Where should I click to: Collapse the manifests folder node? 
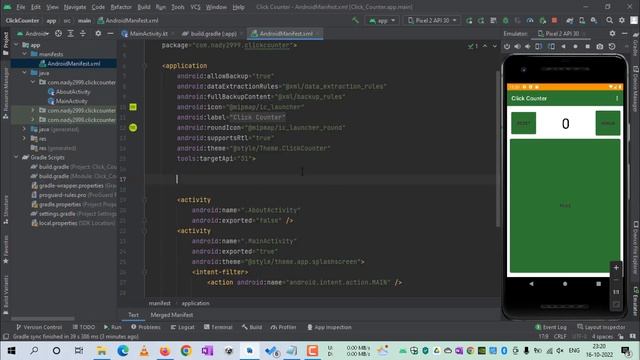24,54
